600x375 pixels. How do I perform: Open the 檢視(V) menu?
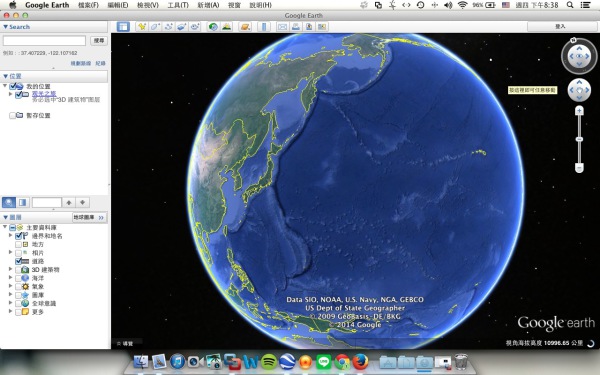point(148,5)
